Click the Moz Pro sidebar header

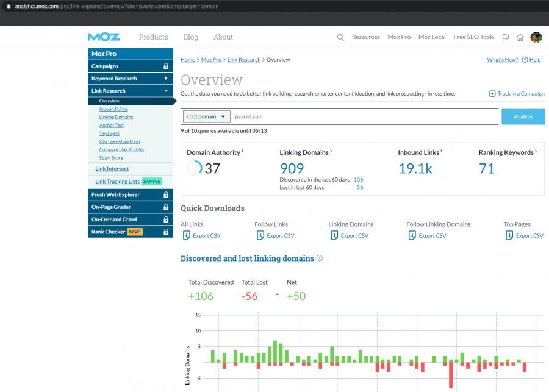(131, 54)
